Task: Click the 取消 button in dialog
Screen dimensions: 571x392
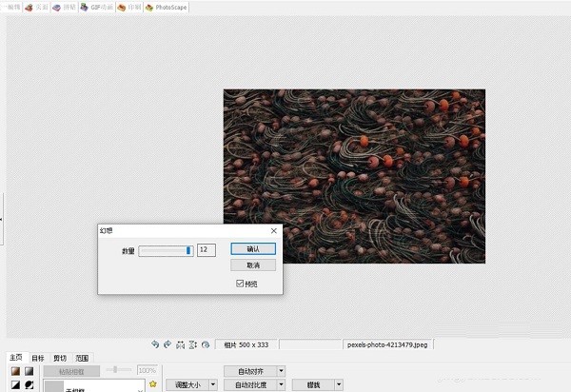Action: pyautogui.click(x=253, y=265)
